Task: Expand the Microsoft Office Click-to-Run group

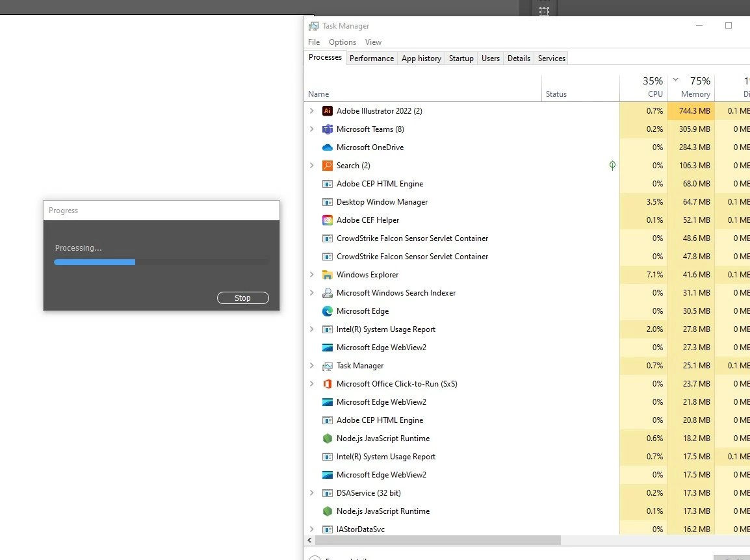Action: pyautogui.click(x=312, y=383)
